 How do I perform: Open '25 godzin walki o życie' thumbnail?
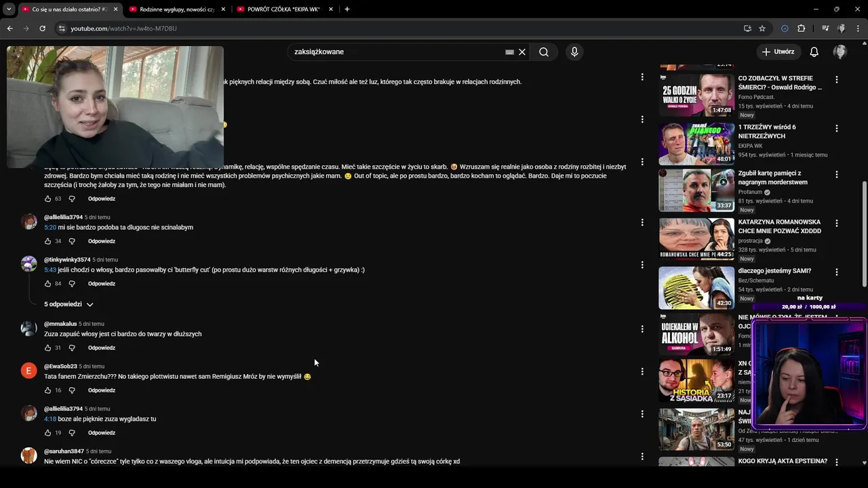point(696,95)
